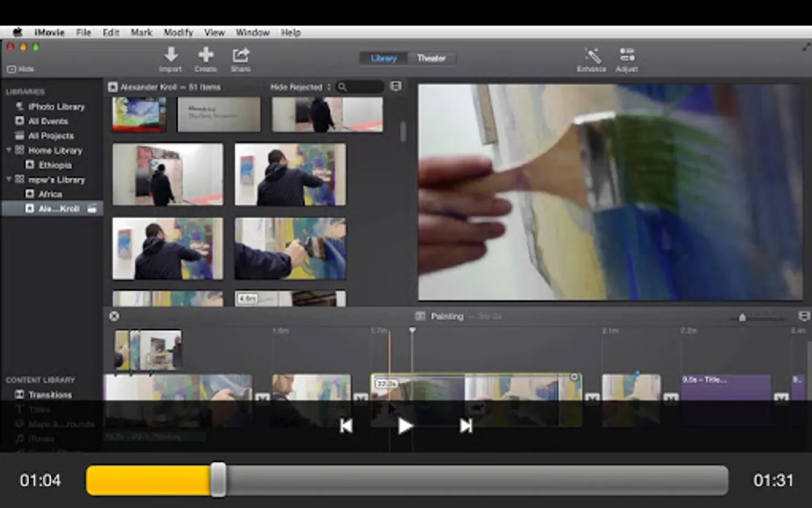The height and width of the screenshot is (508, 812).
Task: Toggle the filmstrip view icon beside search
Action: pos(396,86)
